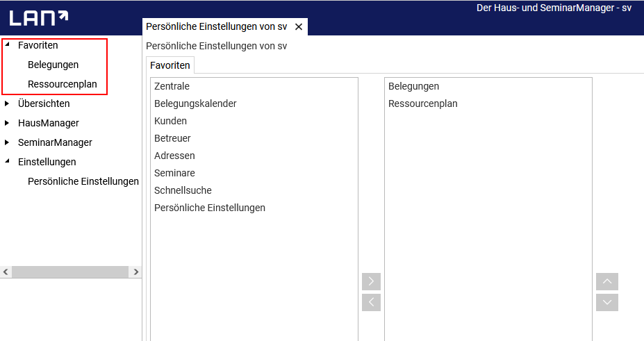The height and width of the screenshot is (341, 644).
Task: Expand the SeminarManager tree node
Action: tap(7, 142)
